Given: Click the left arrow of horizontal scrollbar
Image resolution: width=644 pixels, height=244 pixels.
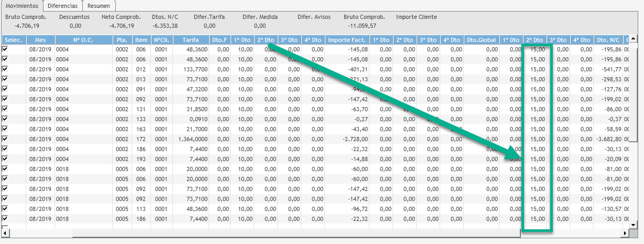Looking at the screenshot, I should [5, 232].
